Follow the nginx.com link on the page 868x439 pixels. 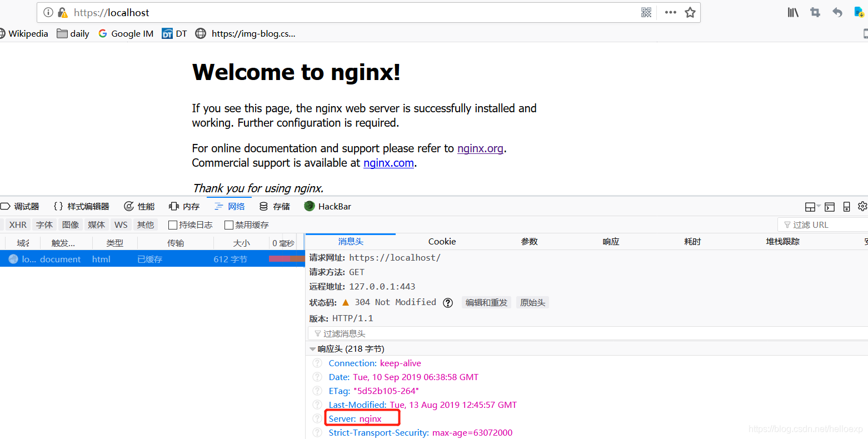pos(388,163)
